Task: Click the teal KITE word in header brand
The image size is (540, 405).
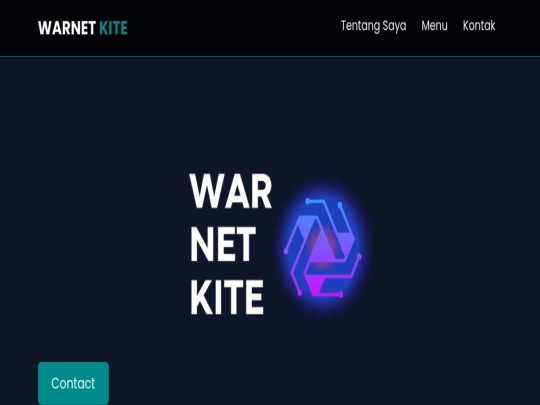Action: point(113,28)
